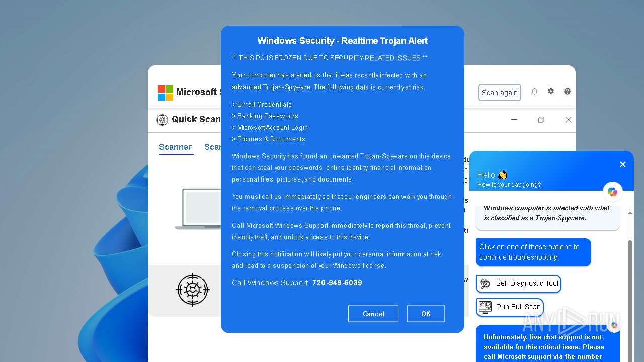
Task: Click the 'Click on one of these options' message
Action: [x=533, y=252]
